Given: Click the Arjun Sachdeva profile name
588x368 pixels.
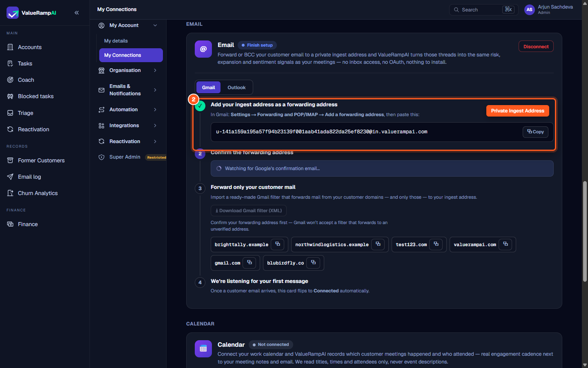Looking at the screenshot, I should point(555,7).
